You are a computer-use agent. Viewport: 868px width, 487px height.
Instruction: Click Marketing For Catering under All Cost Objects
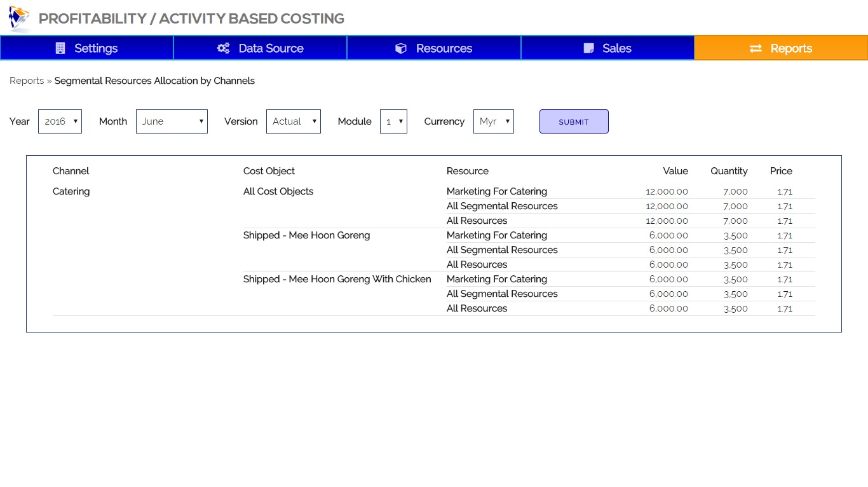(497, 191)
